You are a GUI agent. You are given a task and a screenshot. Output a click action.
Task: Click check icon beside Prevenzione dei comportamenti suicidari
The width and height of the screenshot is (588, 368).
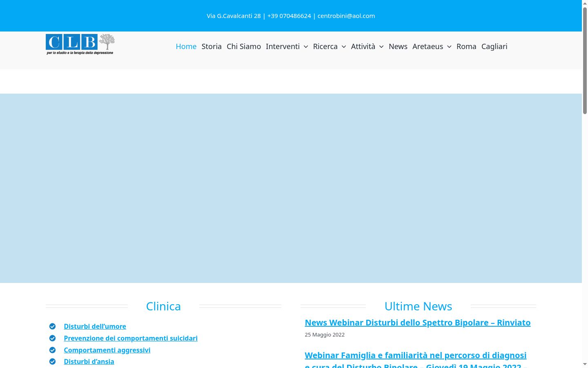coord(52,338)
